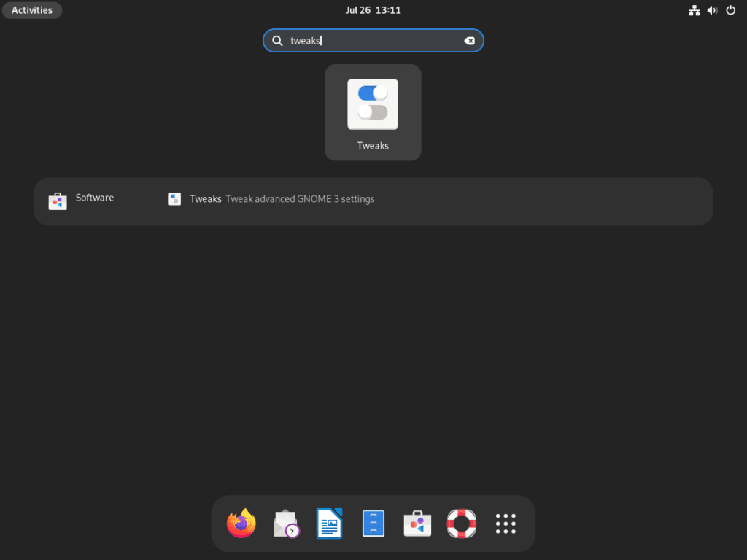Click the magnifier icon in the search bar
747x560 pixels.
point(277,41)
